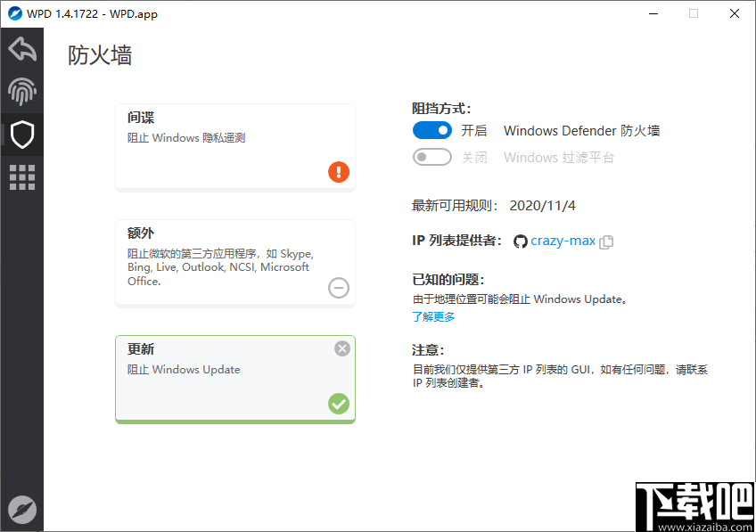
Task: Click the green checkmark on 更新 card
Action: pos(339,404)
